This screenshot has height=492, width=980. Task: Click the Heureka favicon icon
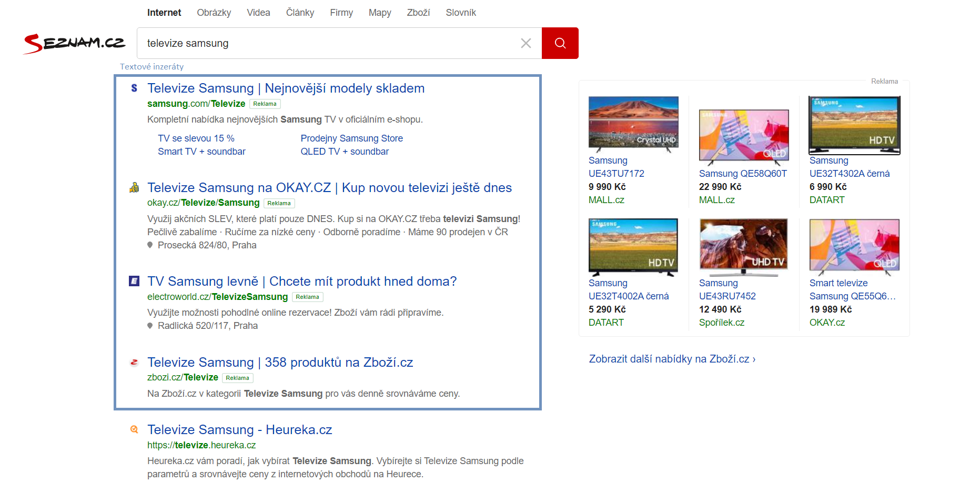point(134,429)
